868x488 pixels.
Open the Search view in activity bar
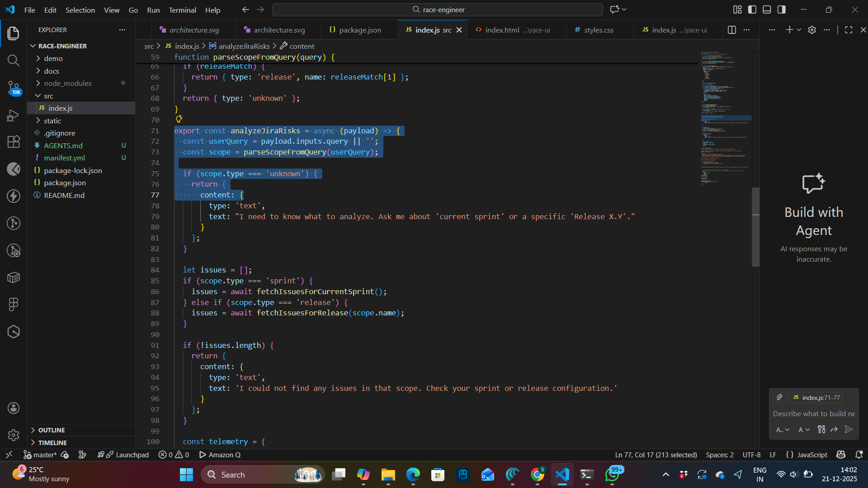click(14, 60)
